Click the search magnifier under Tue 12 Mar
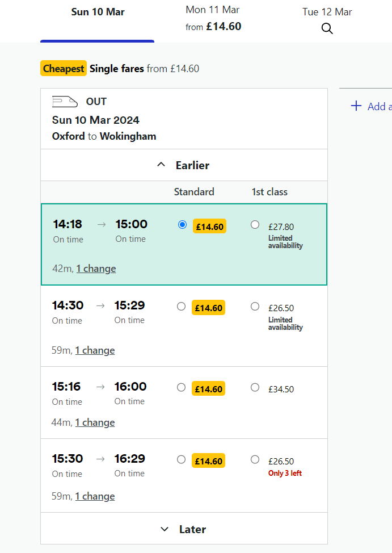The image size is (392, 553). tap(327, 28)
